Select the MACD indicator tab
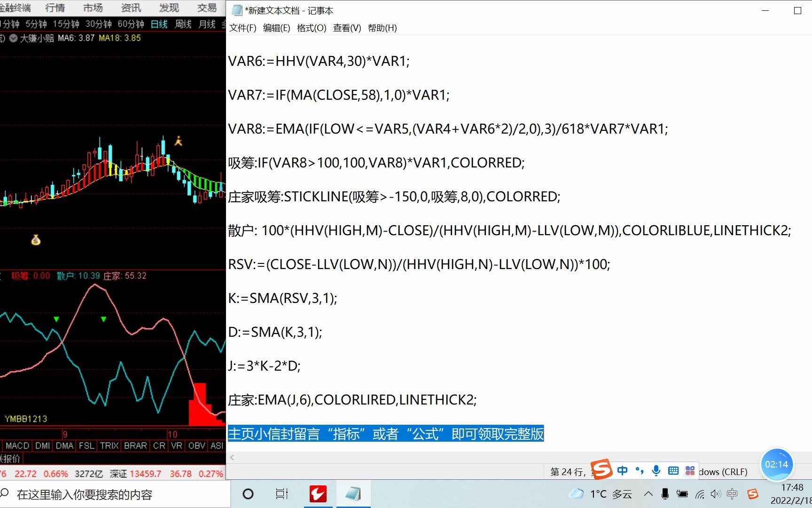The height and width of the screenshot is (508, 812). pos(17,445)
